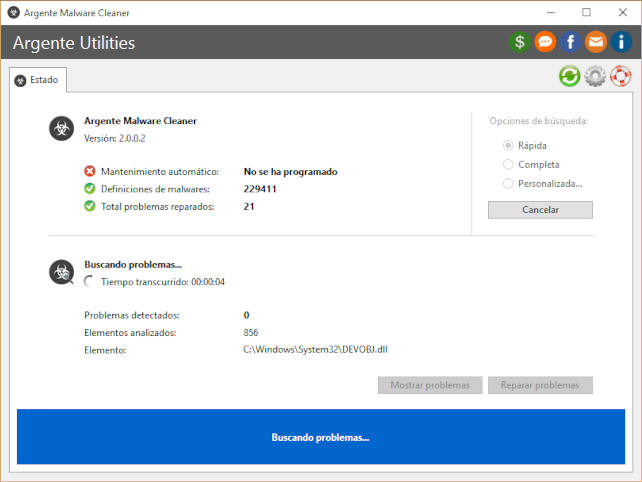Click the Definiciones de malwares label

point(155,189)
